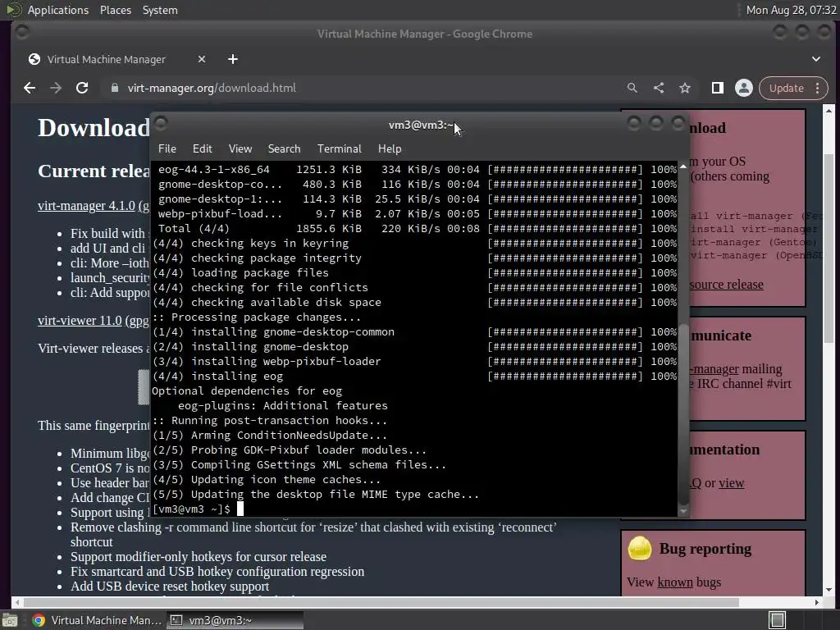Open Chrome profile avatar
Screen dimensions: 840x630
coord(743,88)
